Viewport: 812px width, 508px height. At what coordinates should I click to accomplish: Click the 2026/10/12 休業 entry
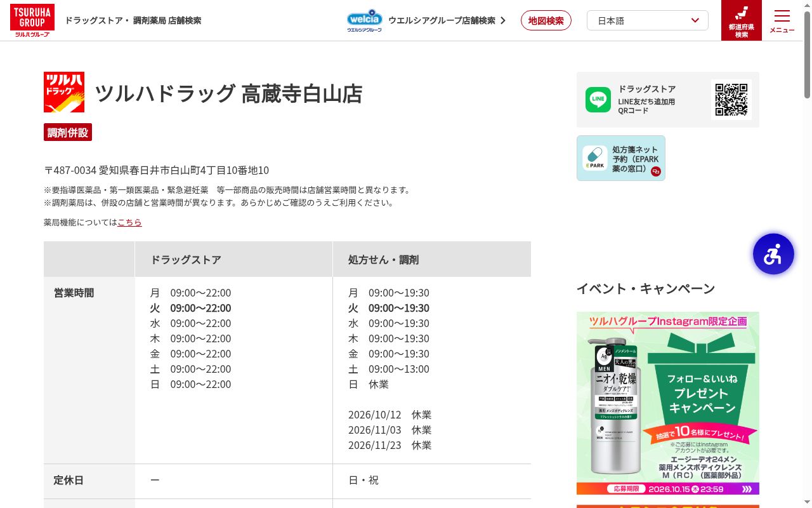tap(390, 415)
